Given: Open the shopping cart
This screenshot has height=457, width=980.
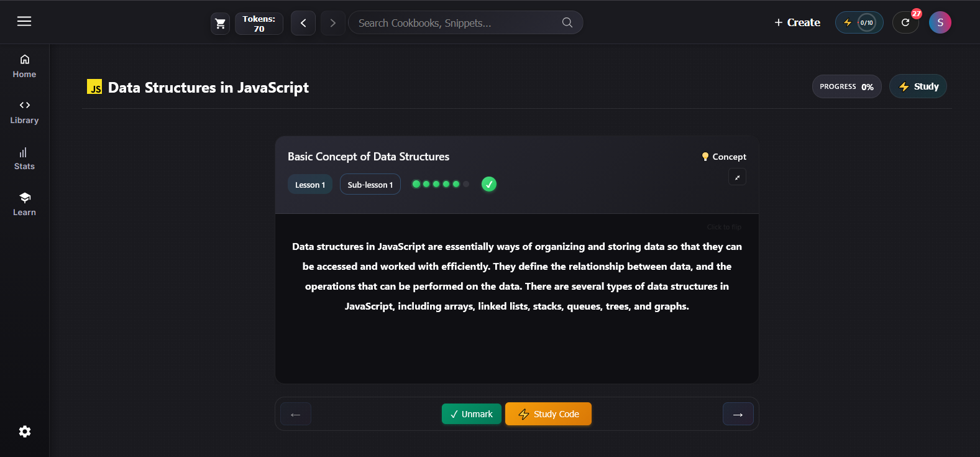Looking at the screenshot, I should tap(220, 24).
